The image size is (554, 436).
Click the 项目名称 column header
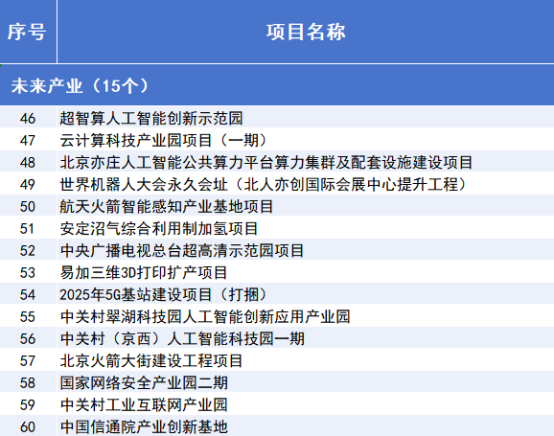pos(306,32)
